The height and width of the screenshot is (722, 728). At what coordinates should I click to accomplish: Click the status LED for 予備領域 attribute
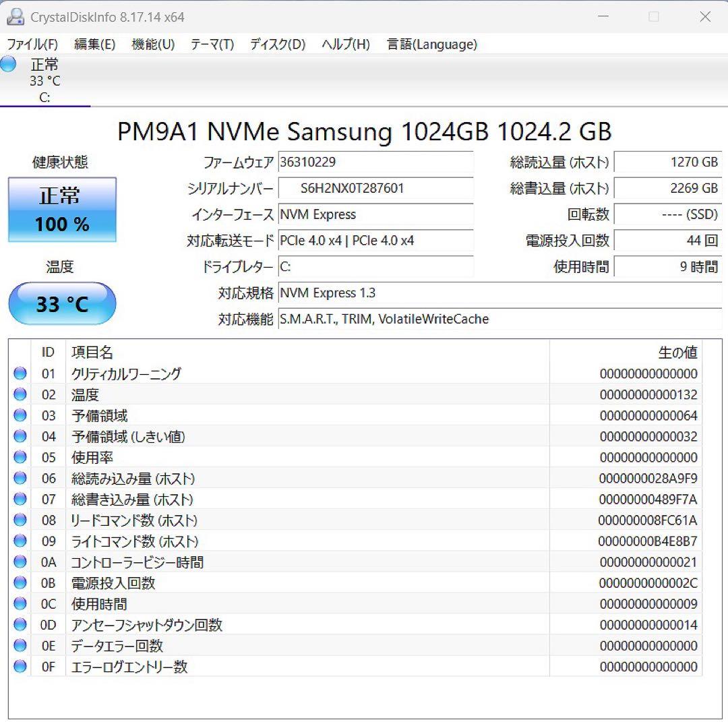[20, 415]
